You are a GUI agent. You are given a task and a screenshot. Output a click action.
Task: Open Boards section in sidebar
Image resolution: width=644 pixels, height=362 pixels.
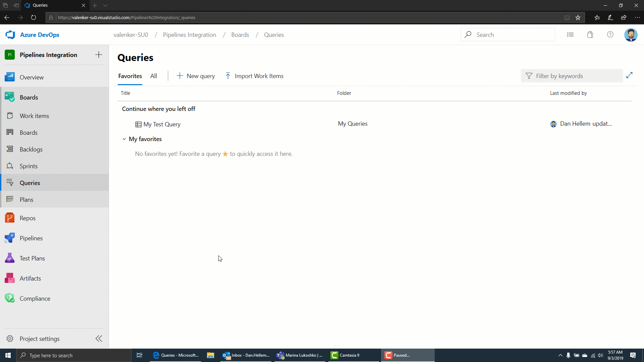(x=29, y=97)
